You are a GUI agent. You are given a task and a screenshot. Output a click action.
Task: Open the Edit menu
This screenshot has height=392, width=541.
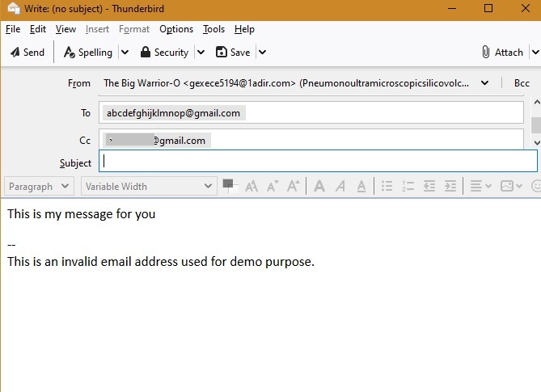[x=38, y=29]
